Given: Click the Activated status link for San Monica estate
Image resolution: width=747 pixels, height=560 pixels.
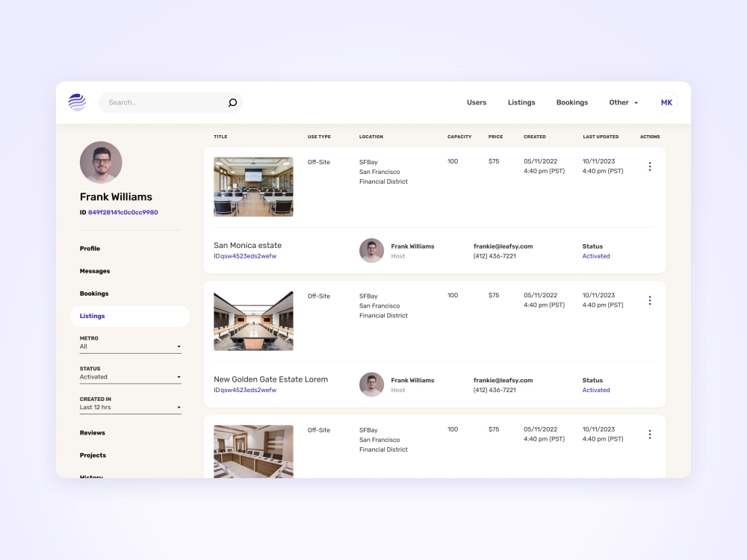Looking at the screenshot, I should click(x=596, y=256).
